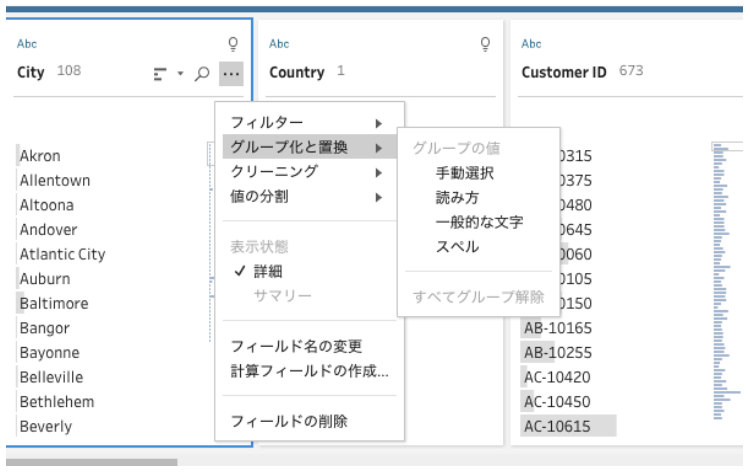Select the Auburn city value
The height and width of the screenshot is (475, 750).
pyautogui.click(x=45, y=279)
